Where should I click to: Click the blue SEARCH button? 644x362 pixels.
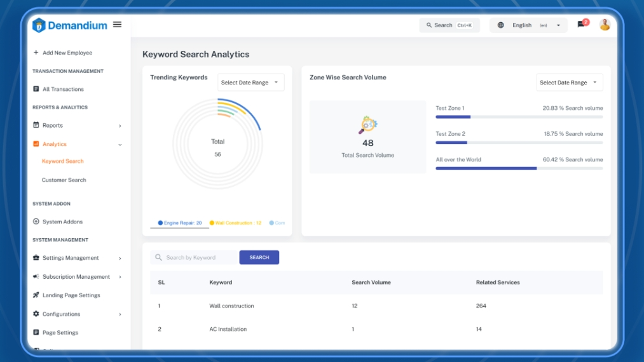coord(259,257)
